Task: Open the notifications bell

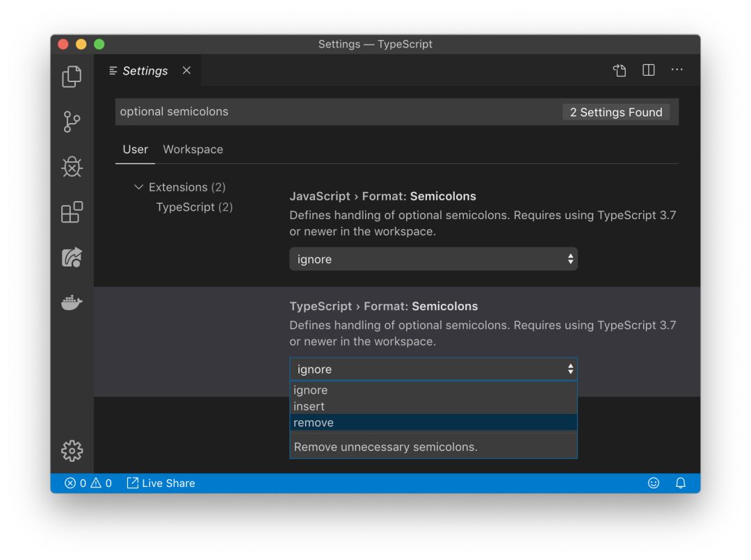Action: (x=681, y=483)
